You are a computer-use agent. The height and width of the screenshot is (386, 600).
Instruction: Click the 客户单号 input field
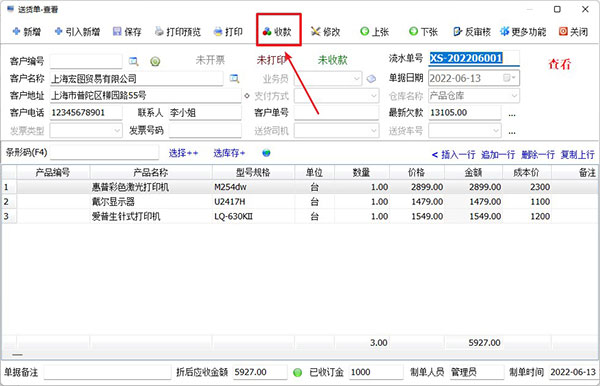[x=336, y=113]
